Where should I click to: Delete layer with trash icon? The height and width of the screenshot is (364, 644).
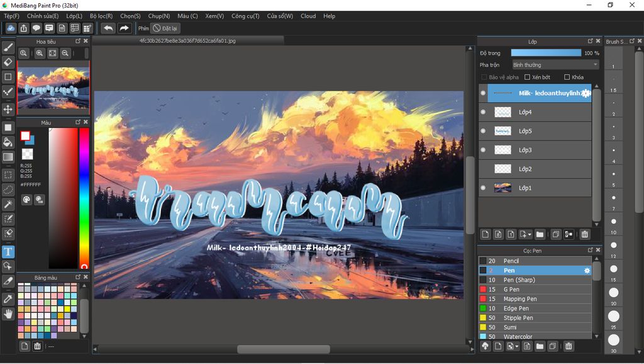[585, 234]
